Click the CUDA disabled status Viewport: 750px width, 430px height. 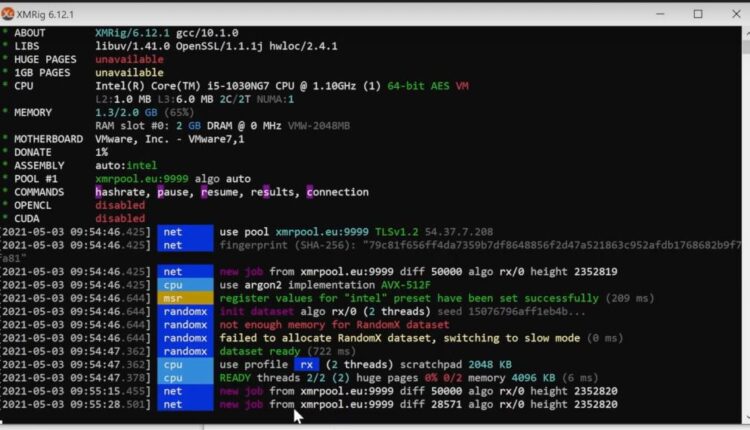click(120, 218)
